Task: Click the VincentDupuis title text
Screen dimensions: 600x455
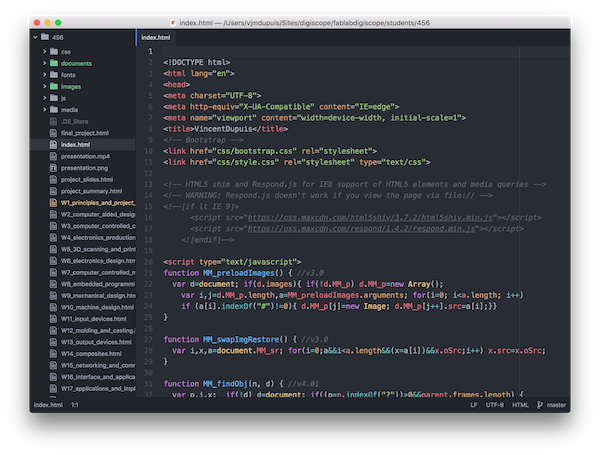Action: pos(223,129)
